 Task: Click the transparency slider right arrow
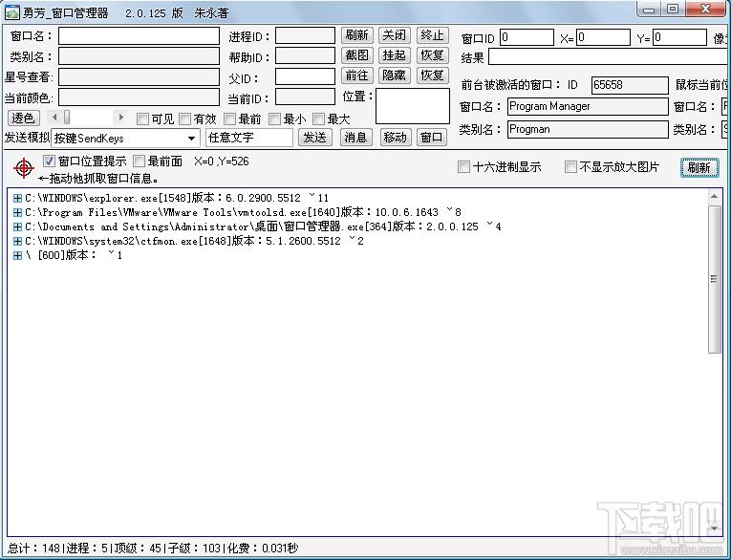[x=121, y=117]
